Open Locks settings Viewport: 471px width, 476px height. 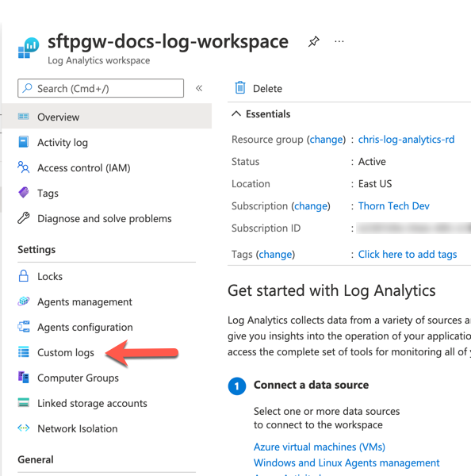(50, 277)
